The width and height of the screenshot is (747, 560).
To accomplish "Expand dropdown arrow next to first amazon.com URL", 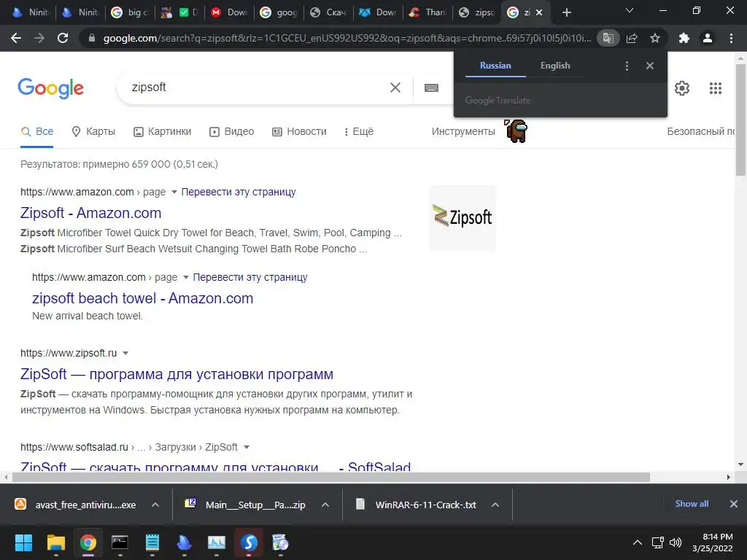I will coord(174,192).
